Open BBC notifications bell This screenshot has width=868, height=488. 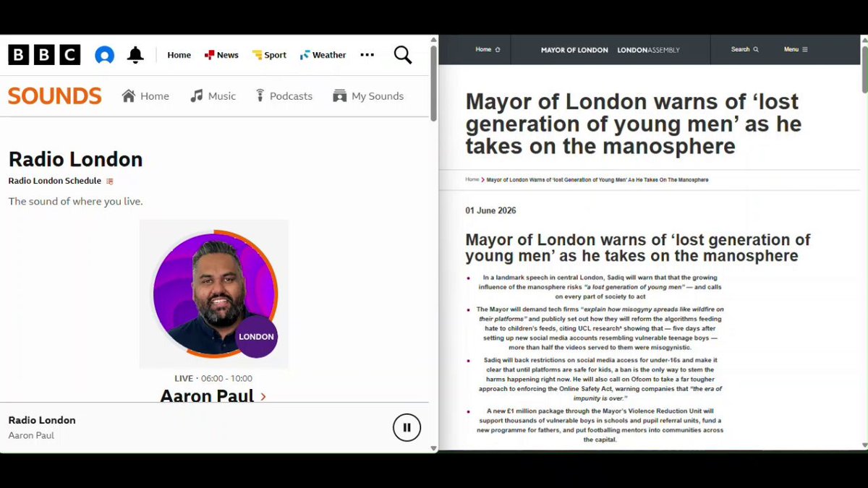point(135,55)
